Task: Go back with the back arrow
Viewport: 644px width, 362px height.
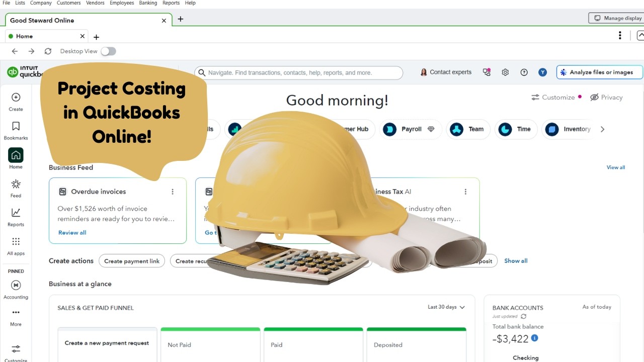Action: tap(15, 51)
